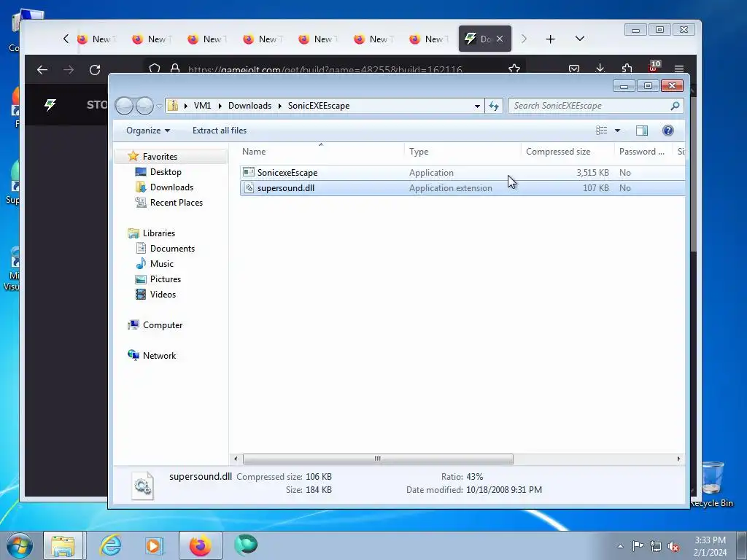Open Explorer help icon
The height and width of the screenshot is (560, 747).
click(668, 131)
